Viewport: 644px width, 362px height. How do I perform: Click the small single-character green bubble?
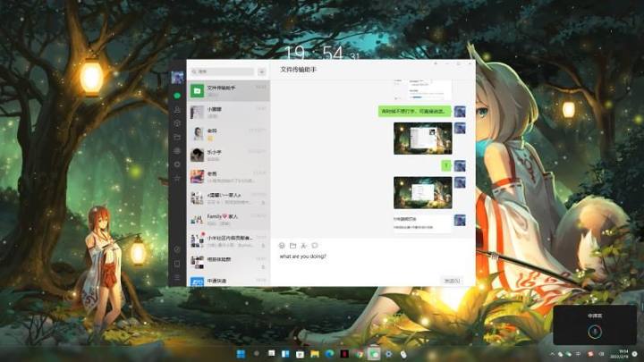(446, 165)
